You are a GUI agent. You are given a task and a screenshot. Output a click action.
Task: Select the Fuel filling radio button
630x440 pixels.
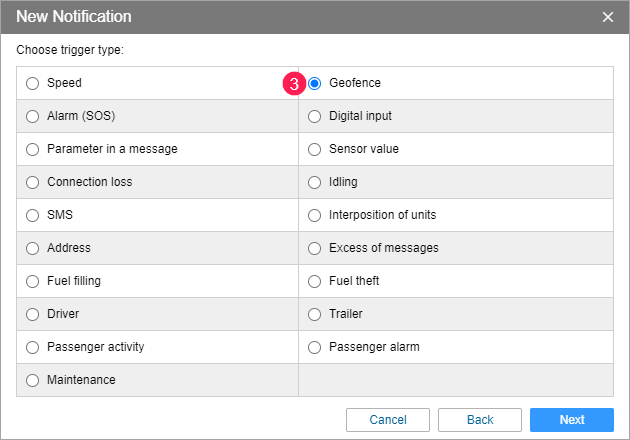pyautogui.click(x=33, y=281)
